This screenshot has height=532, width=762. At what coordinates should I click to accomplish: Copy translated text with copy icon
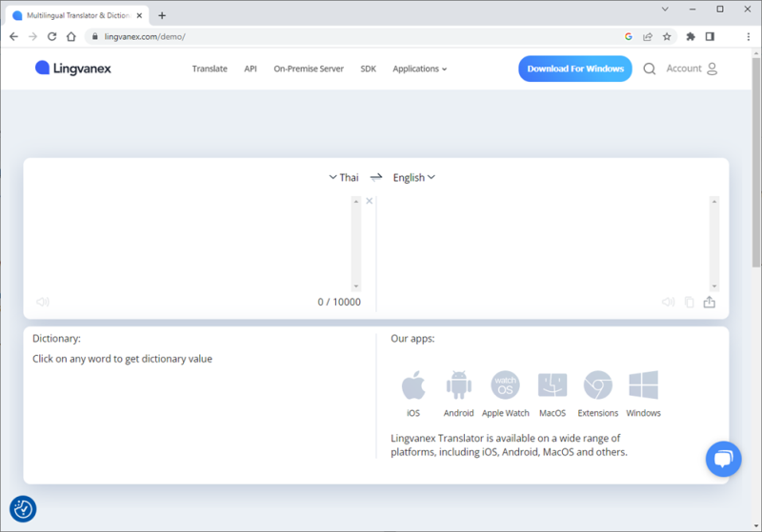click(690, 303)
